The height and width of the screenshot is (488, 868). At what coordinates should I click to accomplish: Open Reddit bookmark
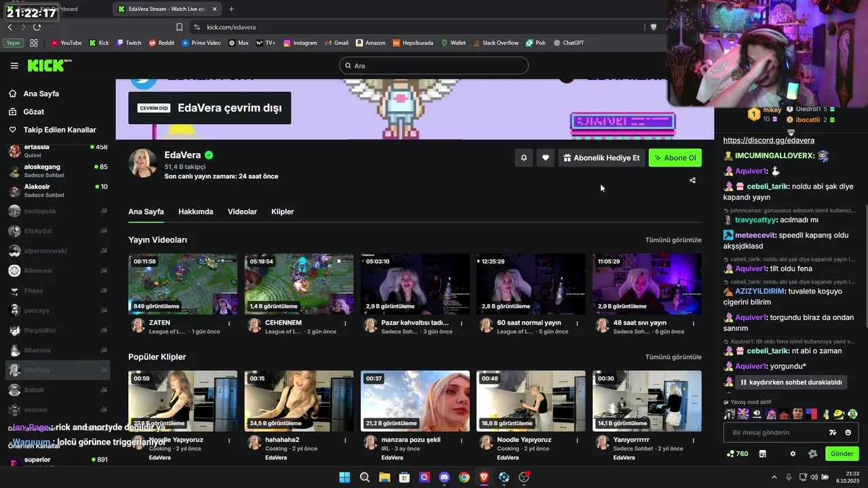pyautogui.click(x=161, y=43)
